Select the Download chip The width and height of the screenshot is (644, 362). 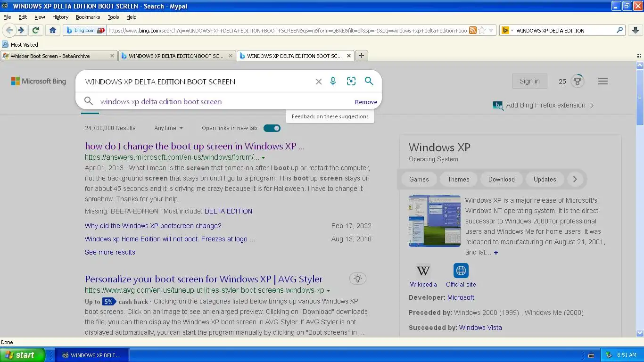(x=502, y=179)
